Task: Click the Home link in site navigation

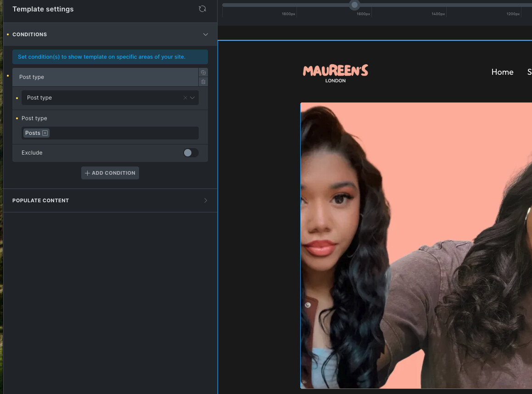Action: pos(502,72)
